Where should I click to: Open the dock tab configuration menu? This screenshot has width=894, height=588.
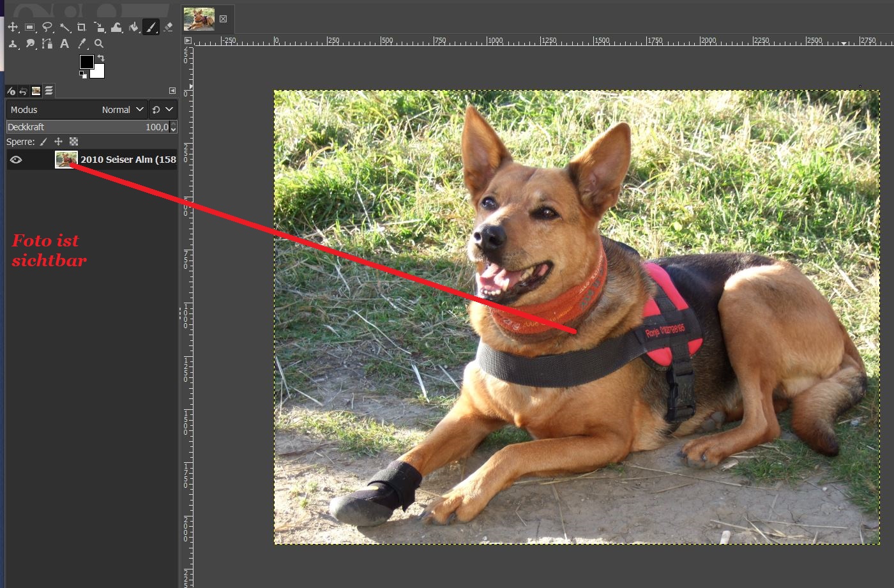click(x=172, y=91)
